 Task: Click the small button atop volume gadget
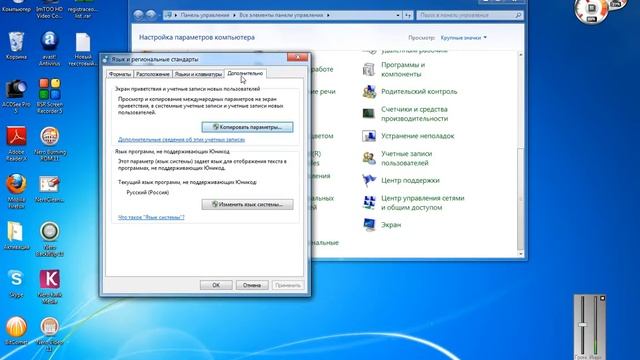(602, 298)
